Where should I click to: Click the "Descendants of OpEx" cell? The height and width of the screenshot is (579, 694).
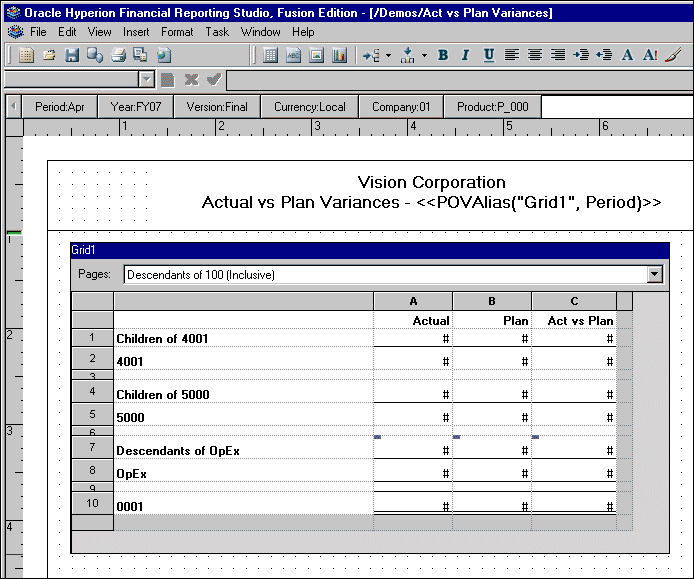coord(243,448)
